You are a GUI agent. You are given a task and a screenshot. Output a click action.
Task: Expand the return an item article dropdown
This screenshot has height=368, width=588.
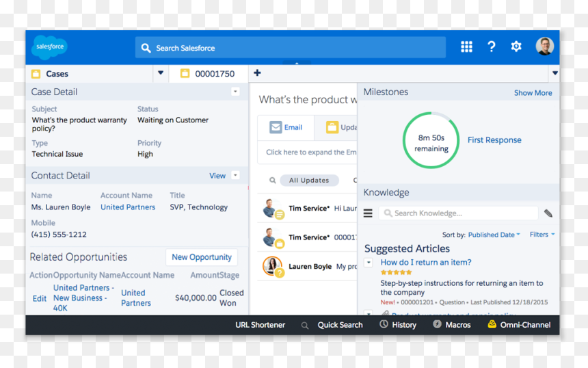(369, 263)
